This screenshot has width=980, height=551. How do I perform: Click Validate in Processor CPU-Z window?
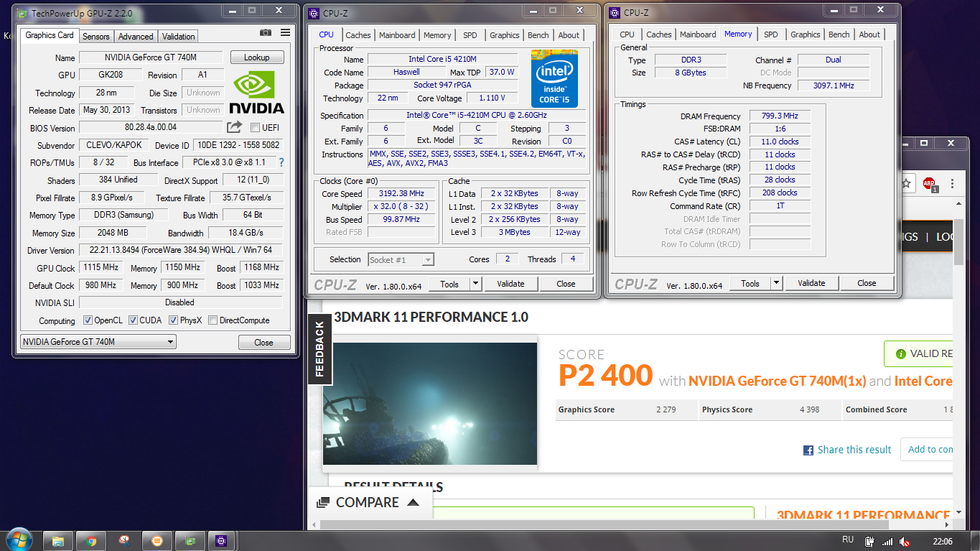[x=510, y=284]
